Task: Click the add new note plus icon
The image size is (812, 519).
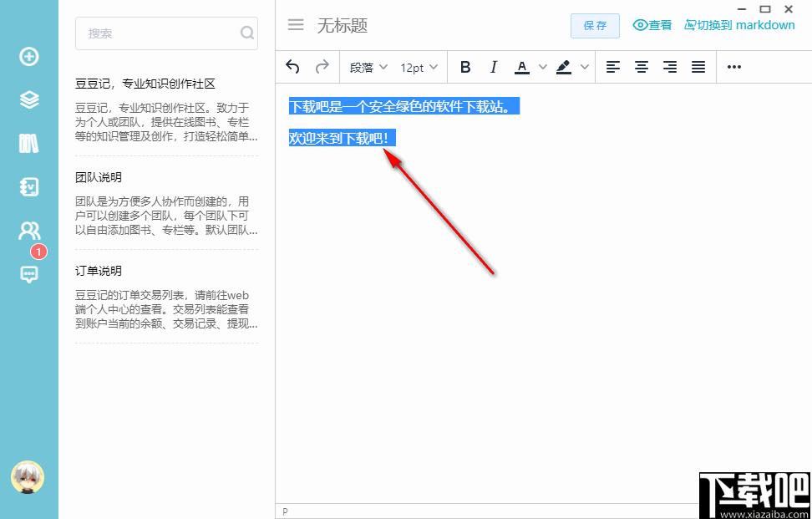Action: coord(29,56)
